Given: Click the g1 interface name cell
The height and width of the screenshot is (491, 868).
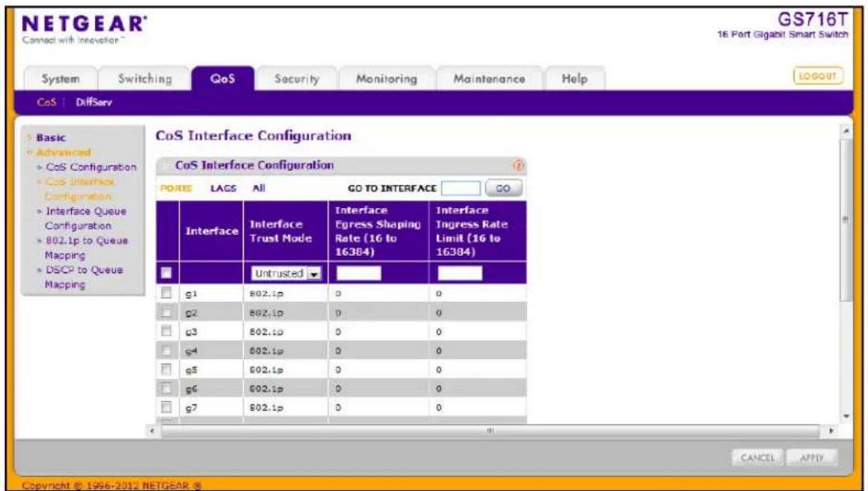Looking at the screenshot, I should click(x=211, y=294).
